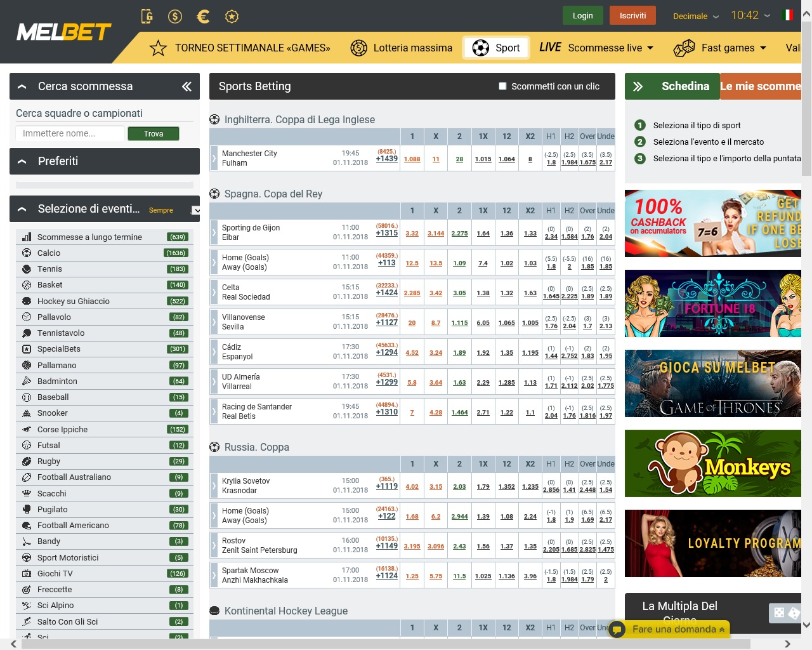Click the Tennistavolo icon
This screenshot has width=812, height=650.
click(27, 333)
